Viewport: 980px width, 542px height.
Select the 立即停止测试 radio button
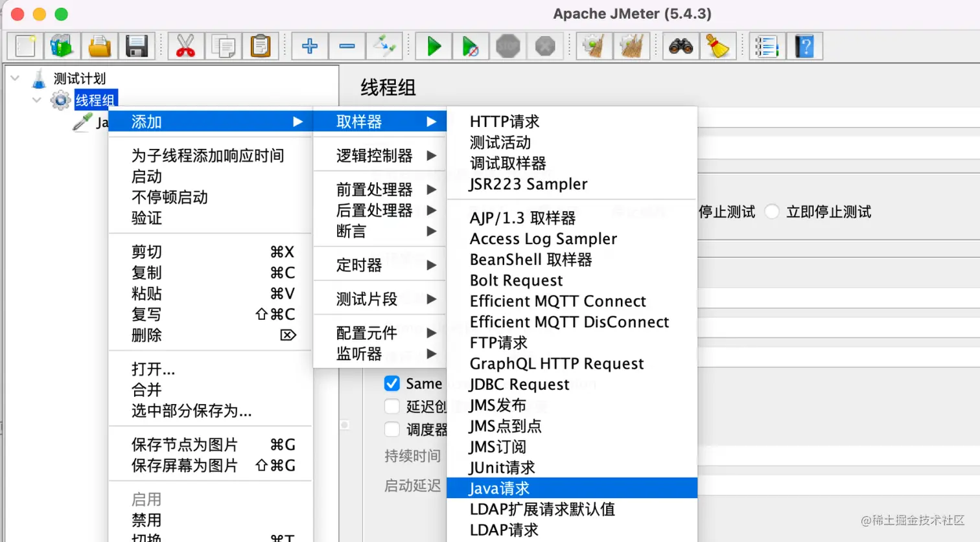(x=771, y=211)
